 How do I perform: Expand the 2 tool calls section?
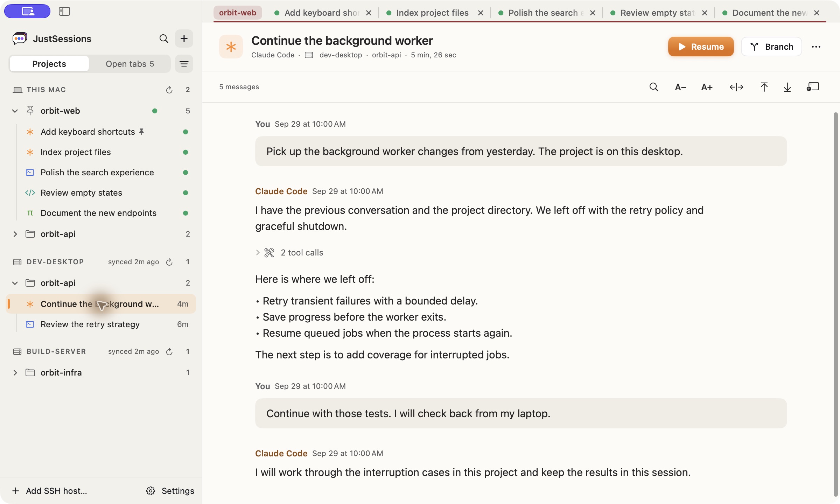[x=290, y=253]
